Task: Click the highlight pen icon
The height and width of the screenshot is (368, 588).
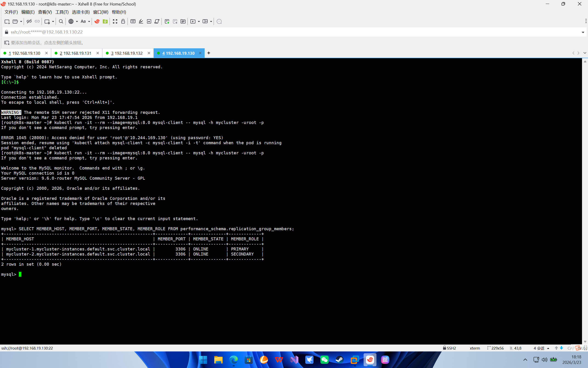Action: [141, 21]
